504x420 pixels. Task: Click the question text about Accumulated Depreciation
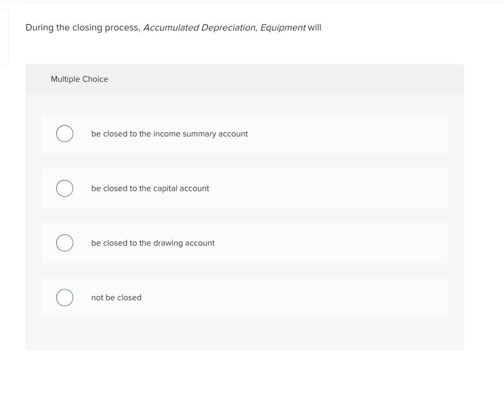82,27
